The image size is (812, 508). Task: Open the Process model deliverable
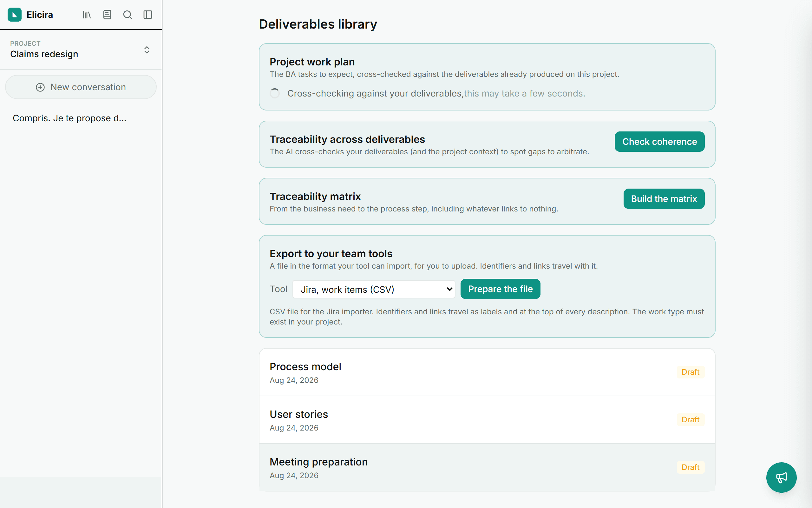coord(487,372)
